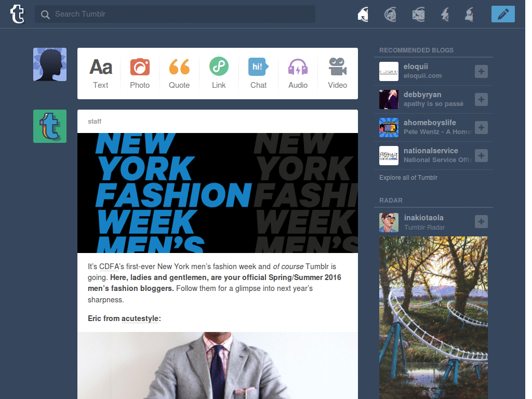
Task: Click Explore all of Tumblr
Action: (x=408, y=178)
